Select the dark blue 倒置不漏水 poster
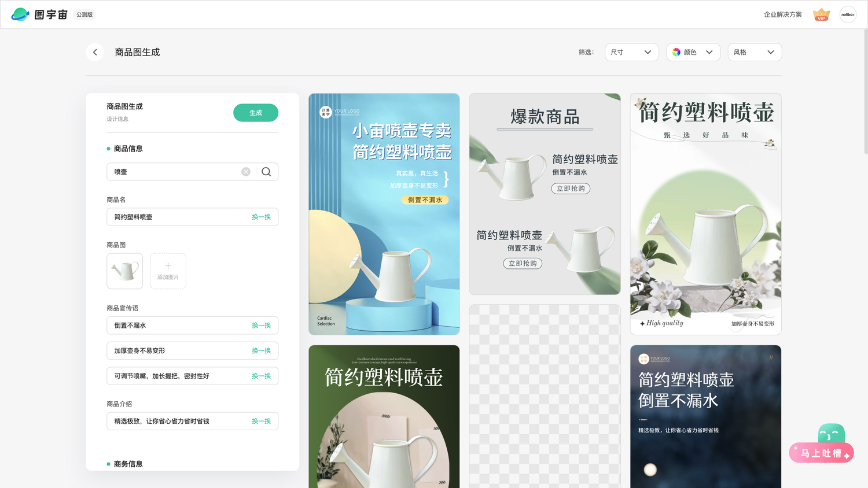This screenshot has height=488, width=868. click(705, 417)
